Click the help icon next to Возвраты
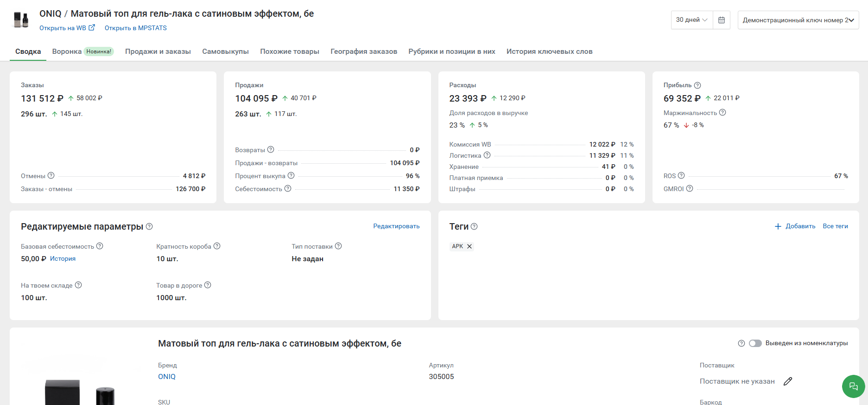 [271, 149]
